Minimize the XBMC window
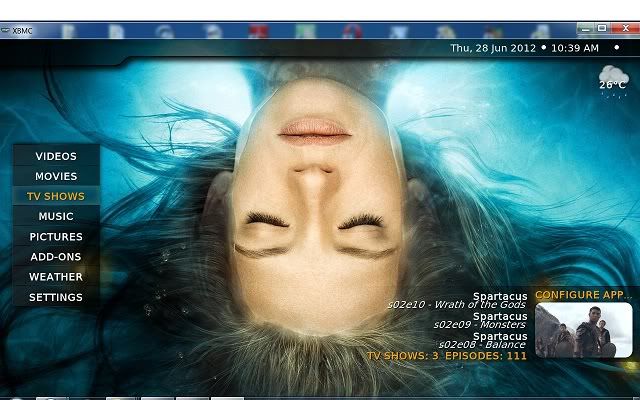This screenshot has width=640, height=400. tap(585, 28)
